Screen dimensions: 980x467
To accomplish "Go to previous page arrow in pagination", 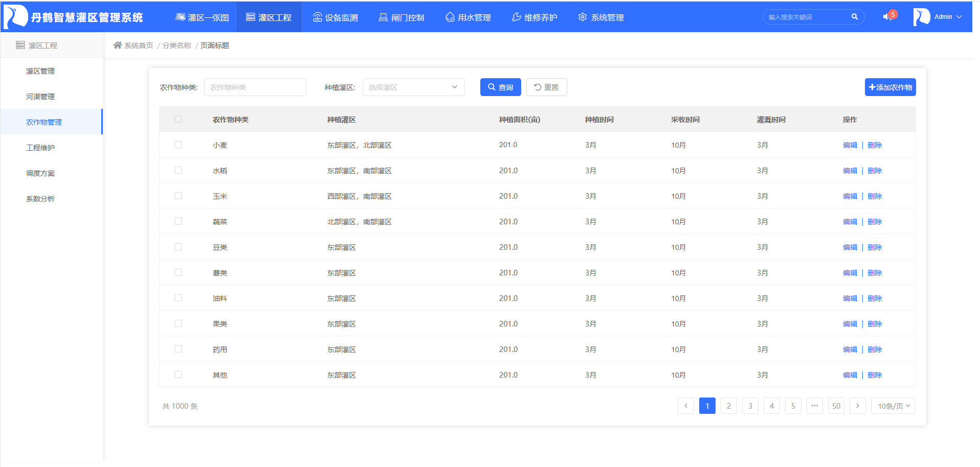I will point(686,406).
